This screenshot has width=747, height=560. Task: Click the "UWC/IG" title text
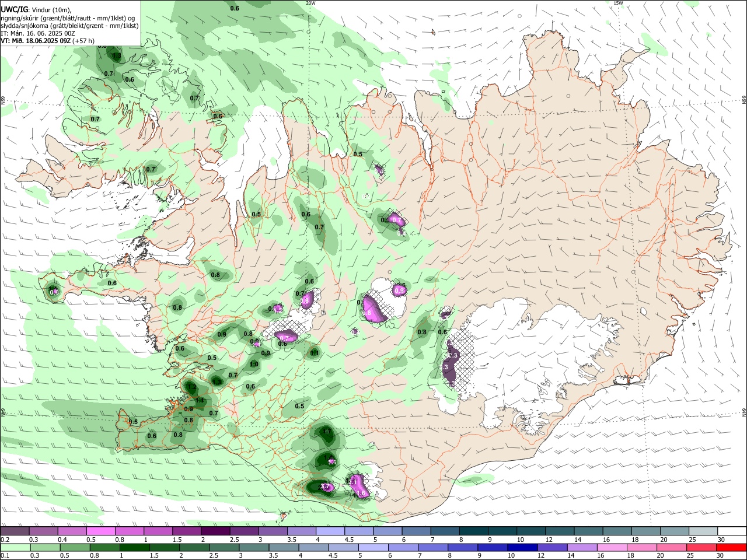pos(14,10)
